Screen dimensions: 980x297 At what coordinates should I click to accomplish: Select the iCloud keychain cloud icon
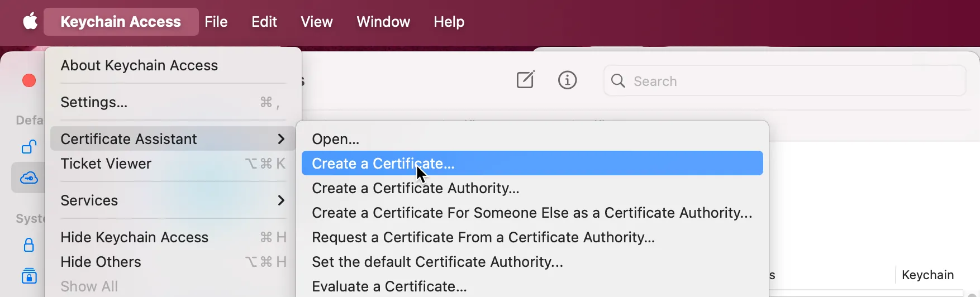pyautogui.click(x=29, y=178)
